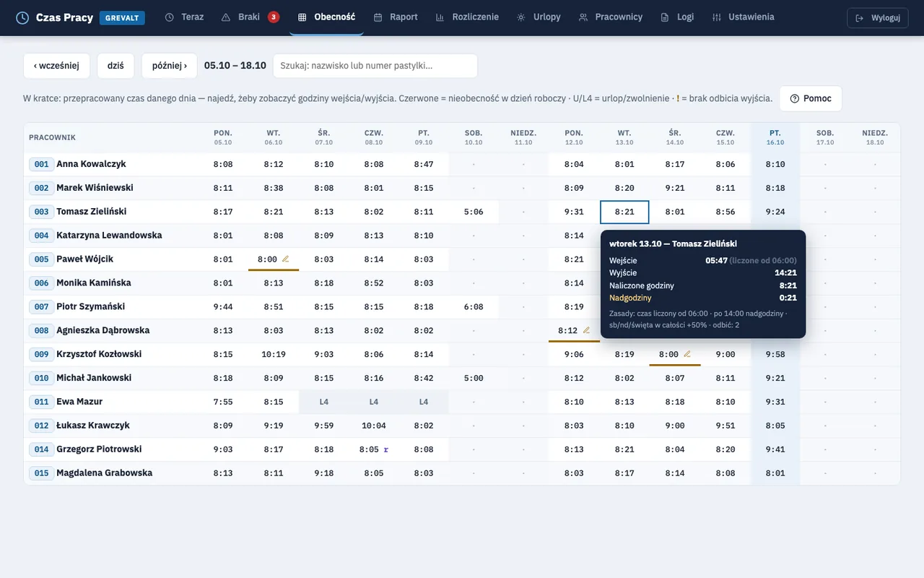Select employee Anna Kowalczyk
This screenshot has width=924, height=578.
click(91, 164)
